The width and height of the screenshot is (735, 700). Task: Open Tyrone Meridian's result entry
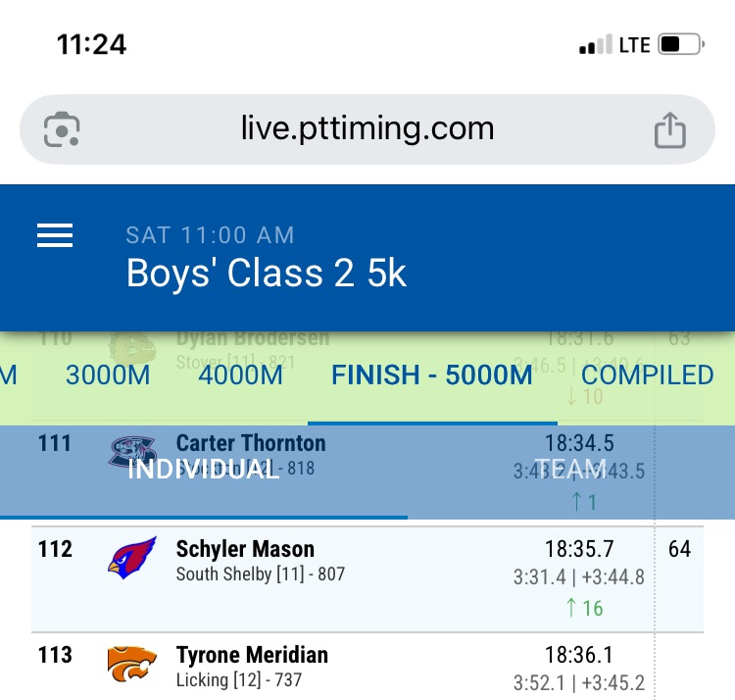click(x=252, y=655)
